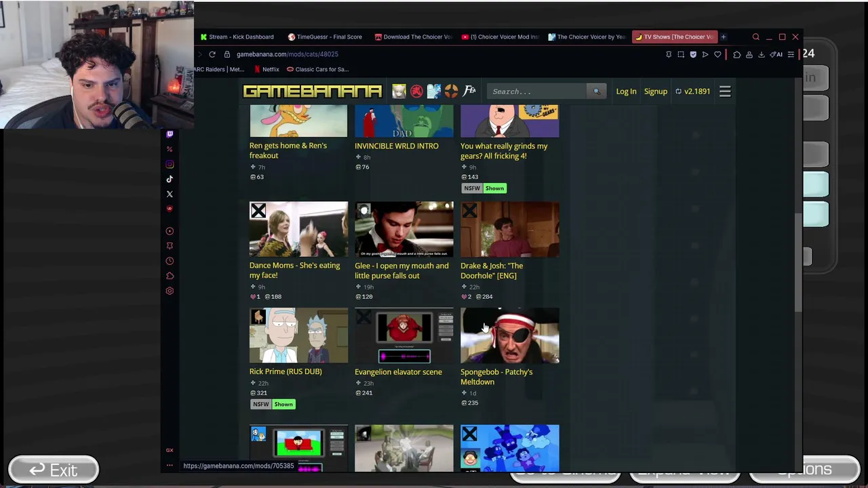Click the category icon on the Dance Moms thumbnail

[x=258, y=211]
